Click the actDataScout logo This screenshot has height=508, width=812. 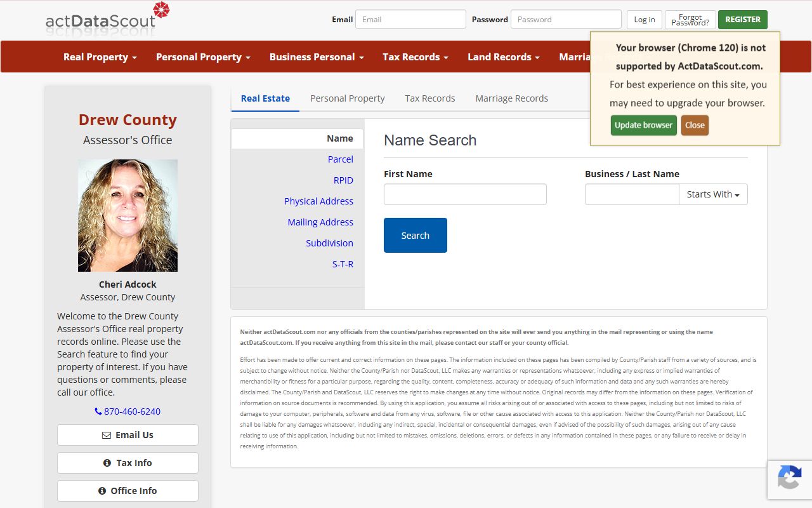tap(107, 18)
